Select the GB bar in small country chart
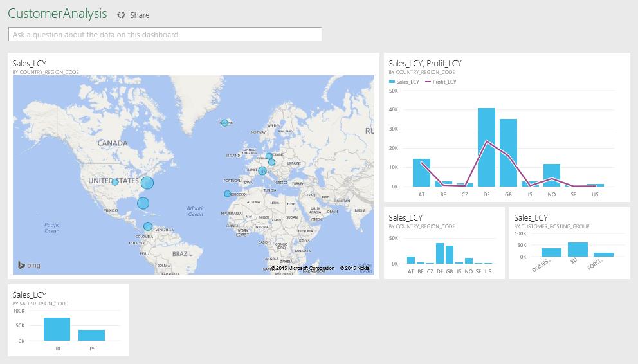The height and width of the screenshot is (364, 638). (449, 255)
